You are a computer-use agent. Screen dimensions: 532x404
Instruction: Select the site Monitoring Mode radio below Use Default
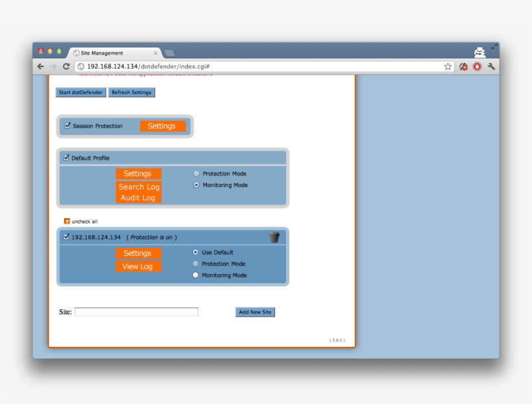click(195, 275)
